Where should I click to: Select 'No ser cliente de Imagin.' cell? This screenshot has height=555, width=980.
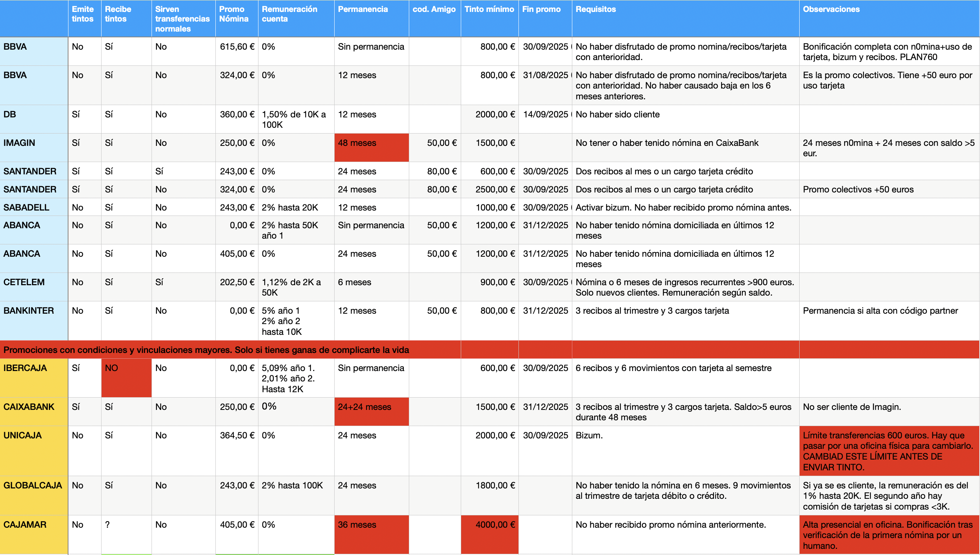coord(889,411)
